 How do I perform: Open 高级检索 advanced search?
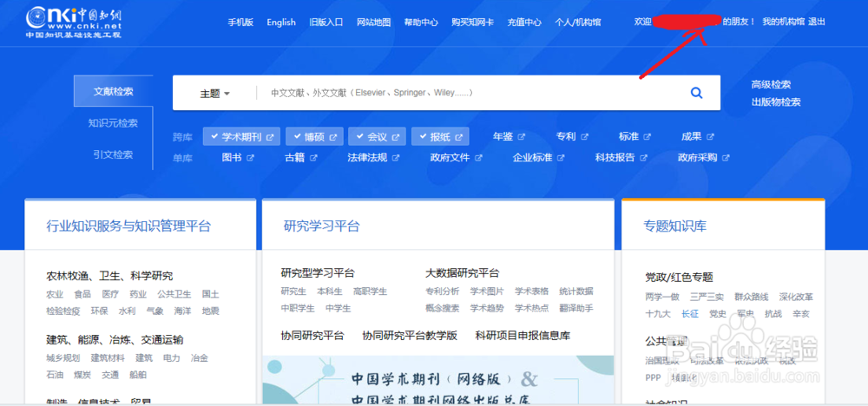coord(771,85)
